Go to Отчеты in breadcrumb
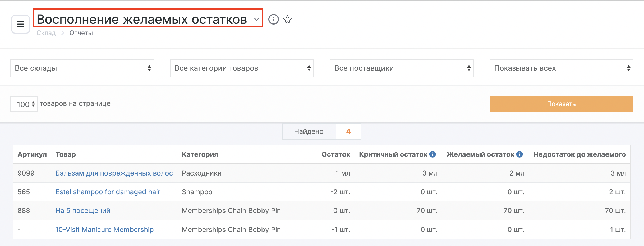 (81, 33)
